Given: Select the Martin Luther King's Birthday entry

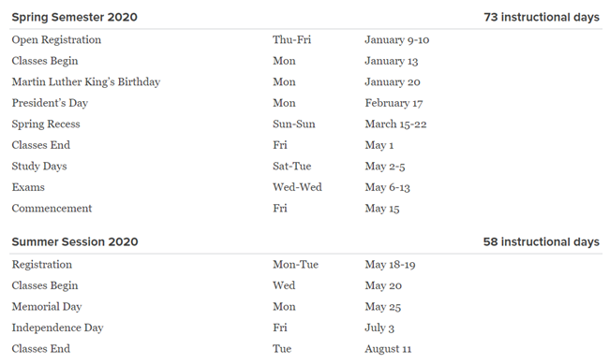Looking at the screenshot, I should click(86, 82).
